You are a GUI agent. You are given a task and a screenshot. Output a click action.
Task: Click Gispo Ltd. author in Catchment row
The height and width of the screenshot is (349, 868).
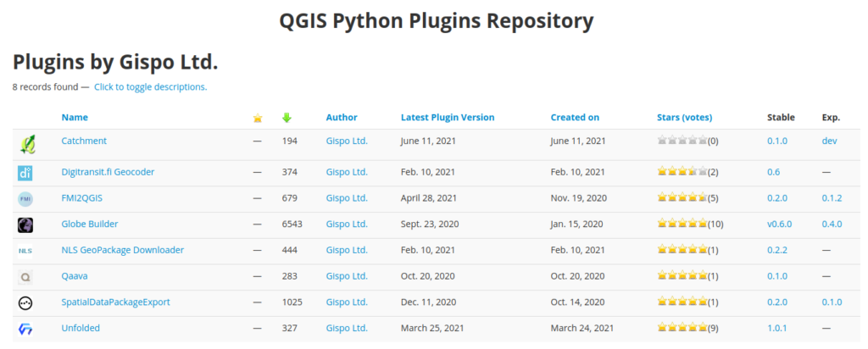(x=347, y=141)
